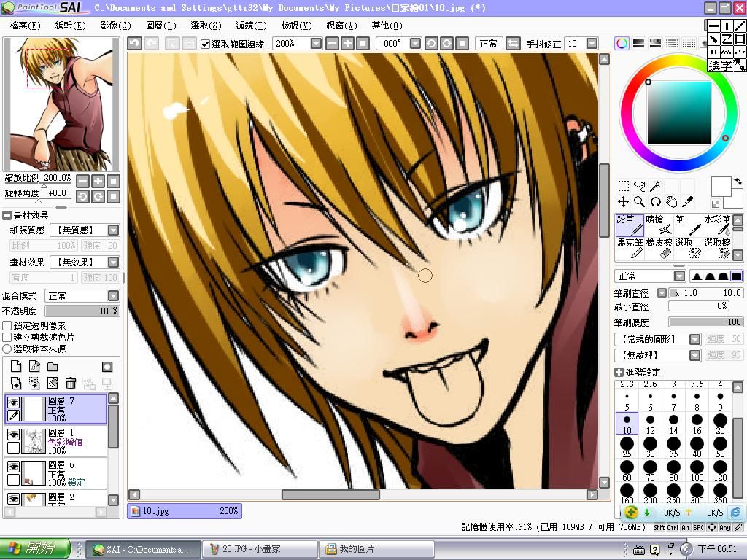Click the saturation-value color square

click(x=678, y=113)
